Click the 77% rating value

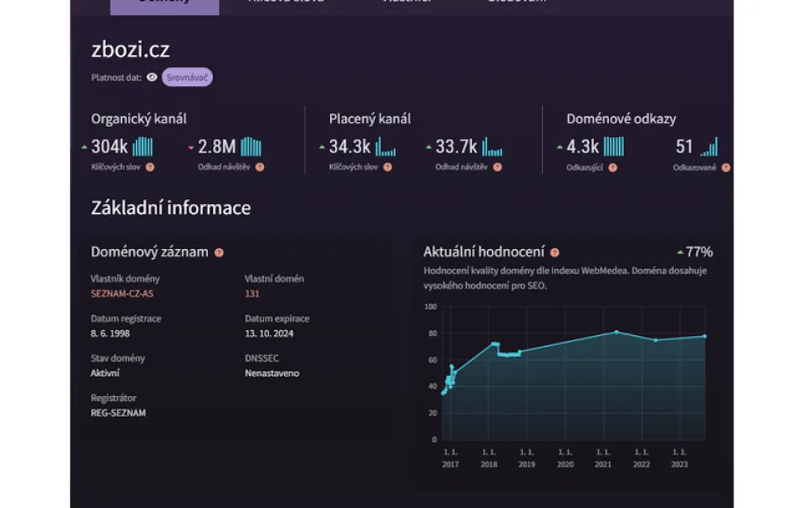700,252
